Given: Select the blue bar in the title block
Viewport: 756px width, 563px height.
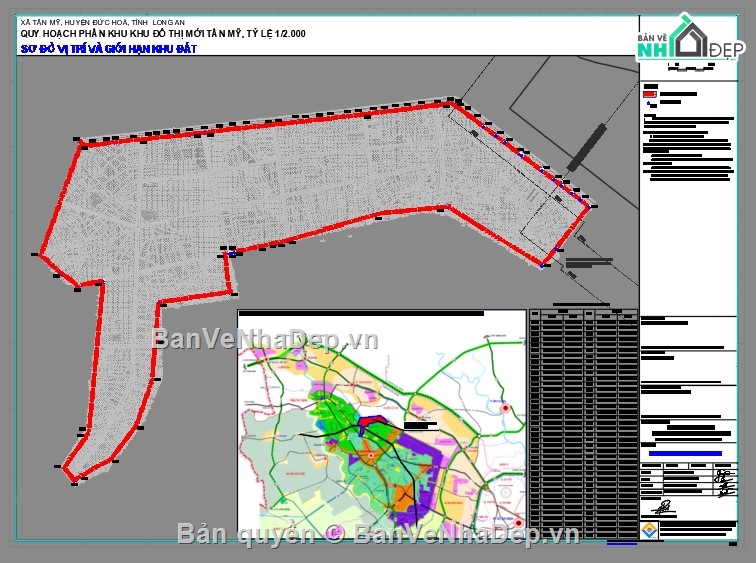Looking at the screenshot, I should pyautogui.click(x=686, y=454).
